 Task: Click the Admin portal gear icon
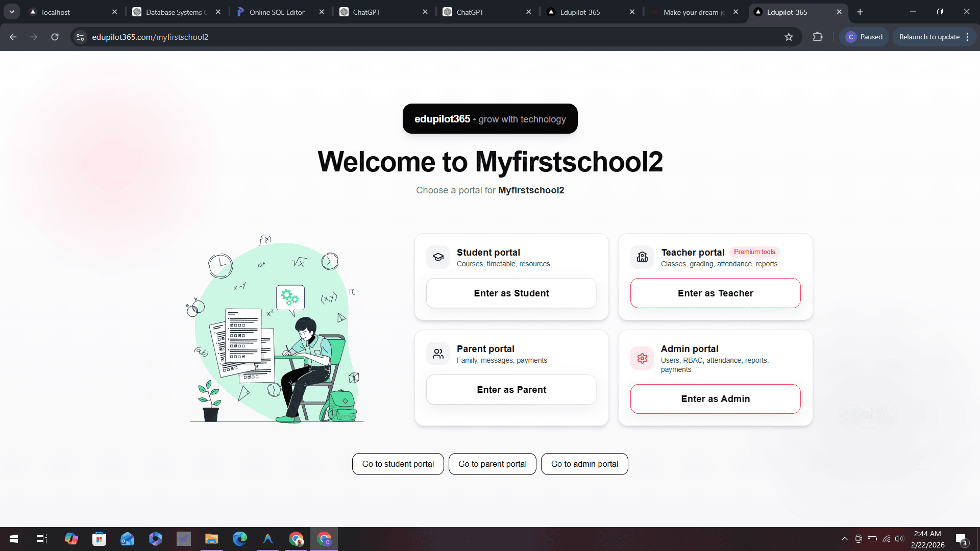[642, 358]
